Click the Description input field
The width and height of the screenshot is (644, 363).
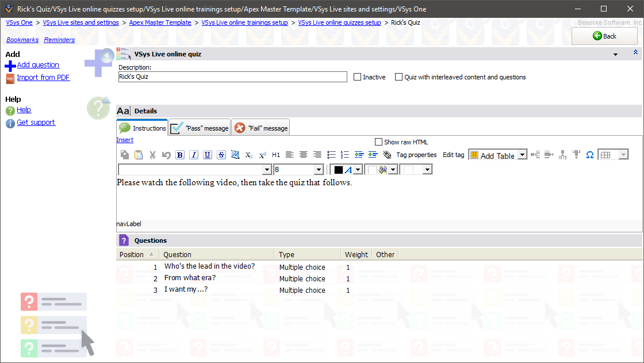[x=232, y=77]
